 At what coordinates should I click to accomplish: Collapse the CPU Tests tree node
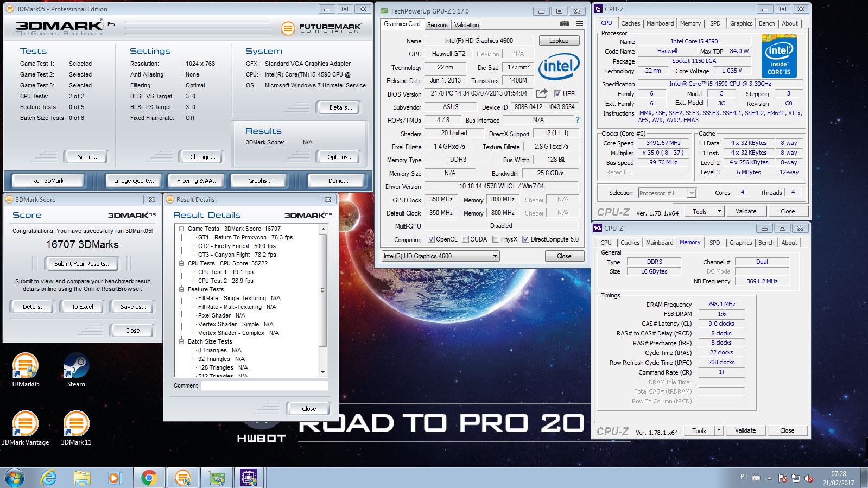click(x=182, y=263)
